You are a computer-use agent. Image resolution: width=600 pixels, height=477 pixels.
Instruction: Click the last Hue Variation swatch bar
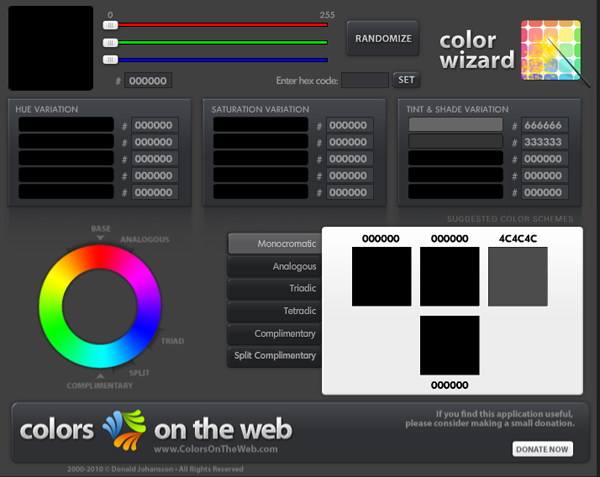pyautogui.click(x=66, y=192)
